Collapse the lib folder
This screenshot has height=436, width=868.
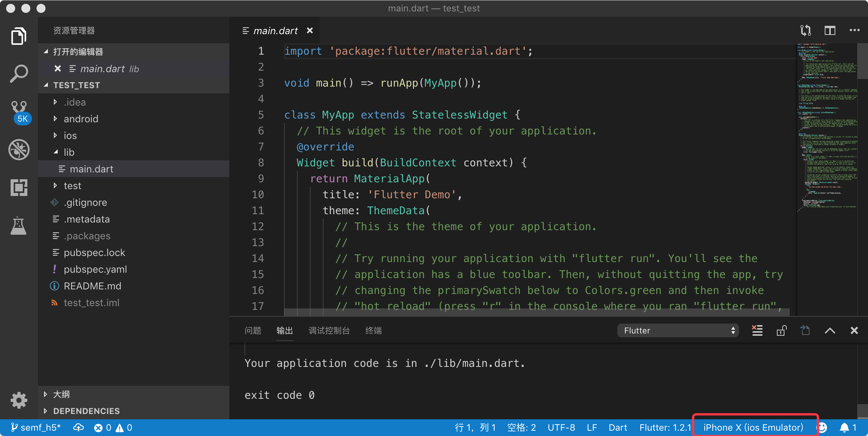[134, 152]
